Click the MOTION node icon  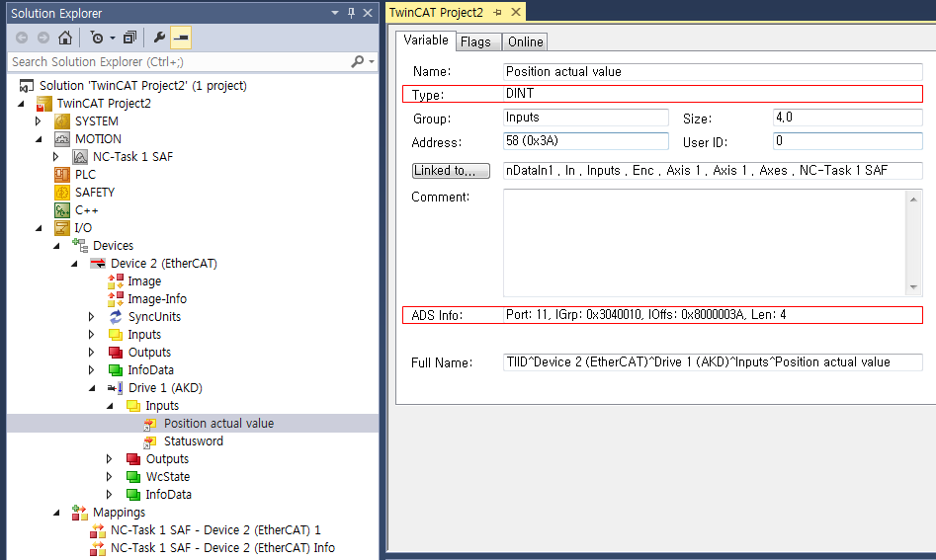tap(62, 139)
